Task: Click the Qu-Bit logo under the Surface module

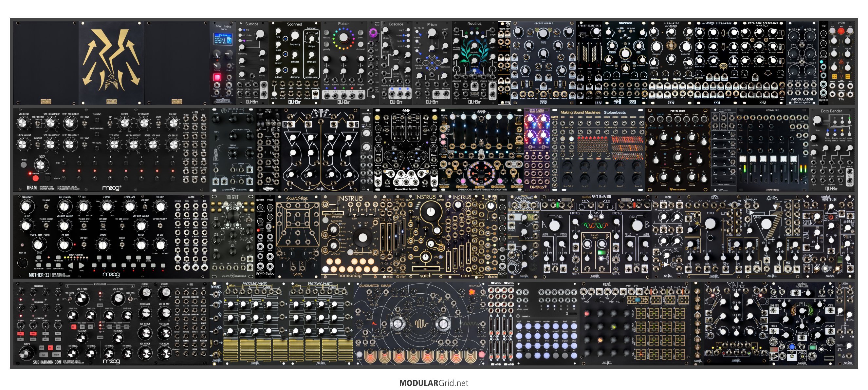Action: click(252, 102)
